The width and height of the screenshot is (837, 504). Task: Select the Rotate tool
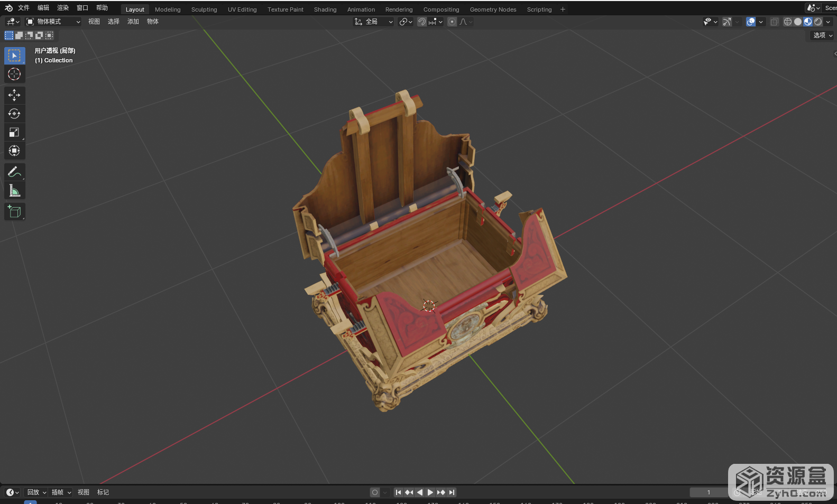click(14, 114)
